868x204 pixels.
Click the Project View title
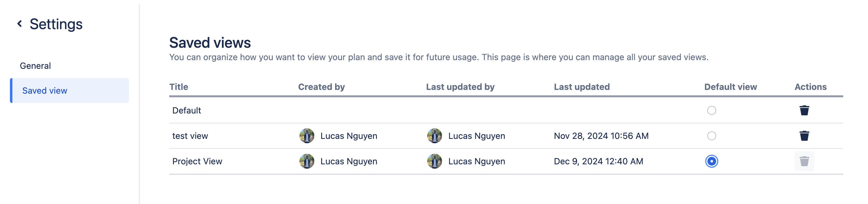pyautogui.click(x=197, y=162)
